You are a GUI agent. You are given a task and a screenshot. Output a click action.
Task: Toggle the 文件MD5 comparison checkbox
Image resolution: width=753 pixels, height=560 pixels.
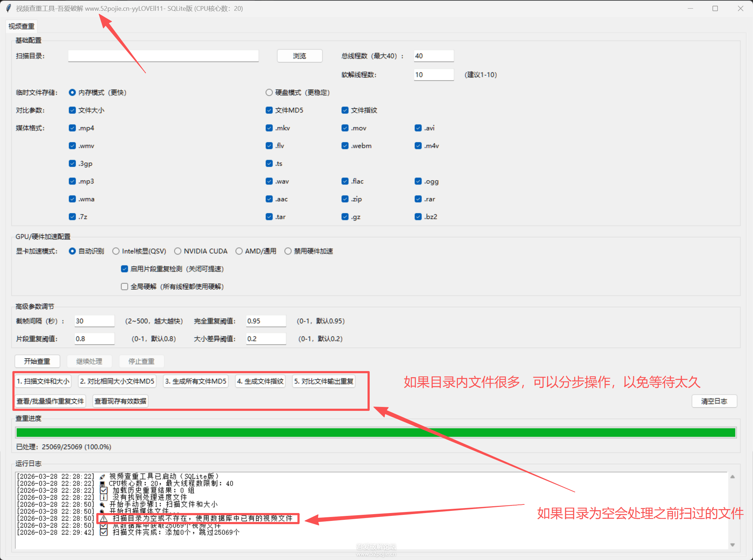(x=269, y=110)
